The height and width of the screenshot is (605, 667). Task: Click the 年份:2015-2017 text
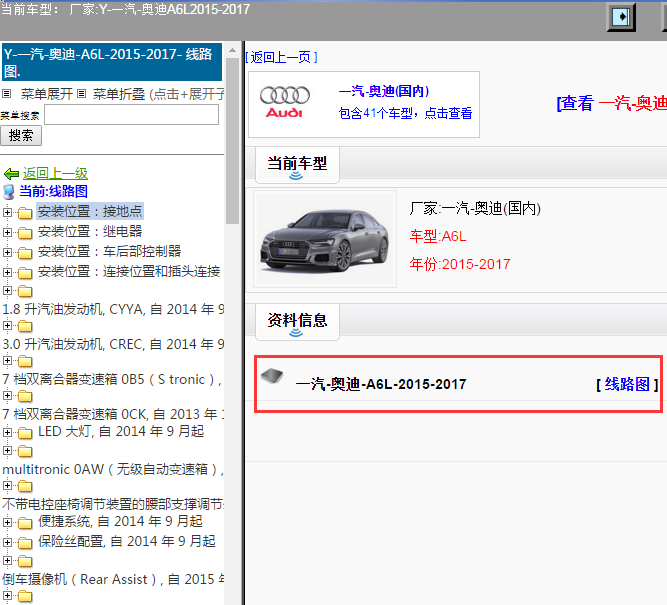click(460, 264)
